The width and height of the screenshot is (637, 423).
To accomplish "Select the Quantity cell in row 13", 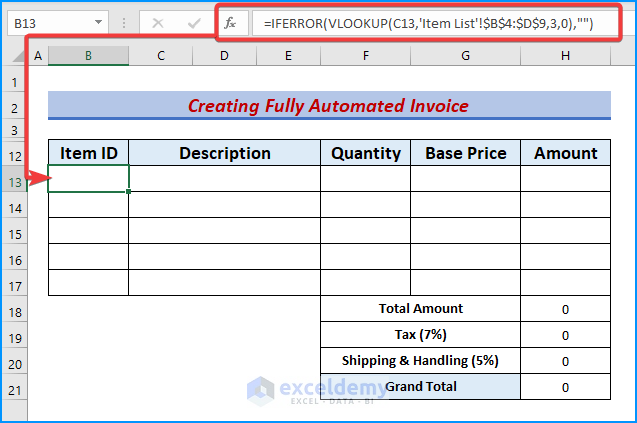I will click(x=366, y=178).
